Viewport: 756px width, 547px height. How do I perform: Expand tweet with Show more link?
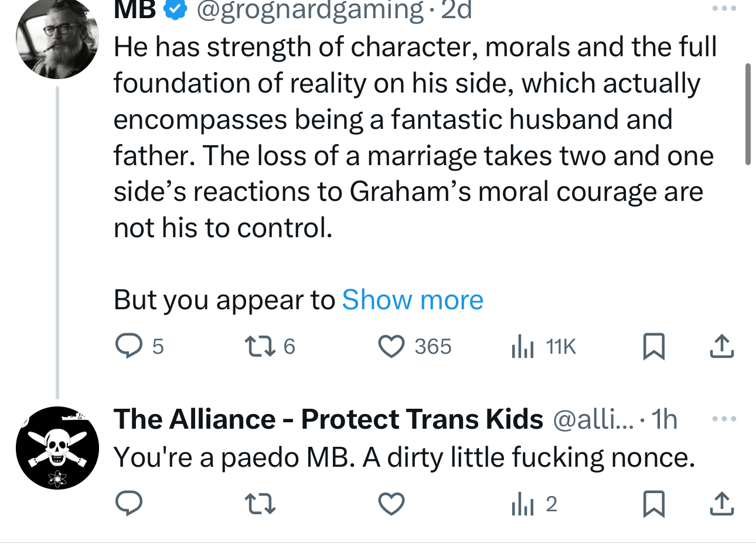pos(413,300)
